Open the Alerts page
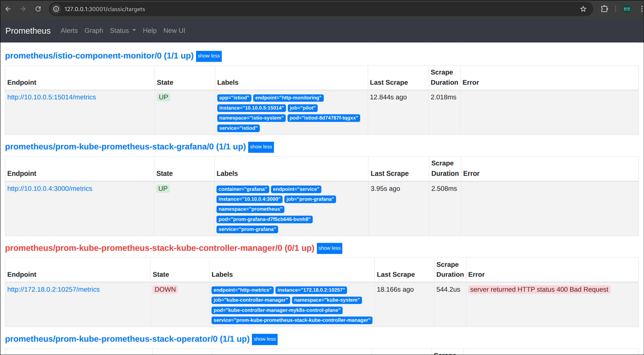This screenshot has height=355, width=644. coord(69,31)
